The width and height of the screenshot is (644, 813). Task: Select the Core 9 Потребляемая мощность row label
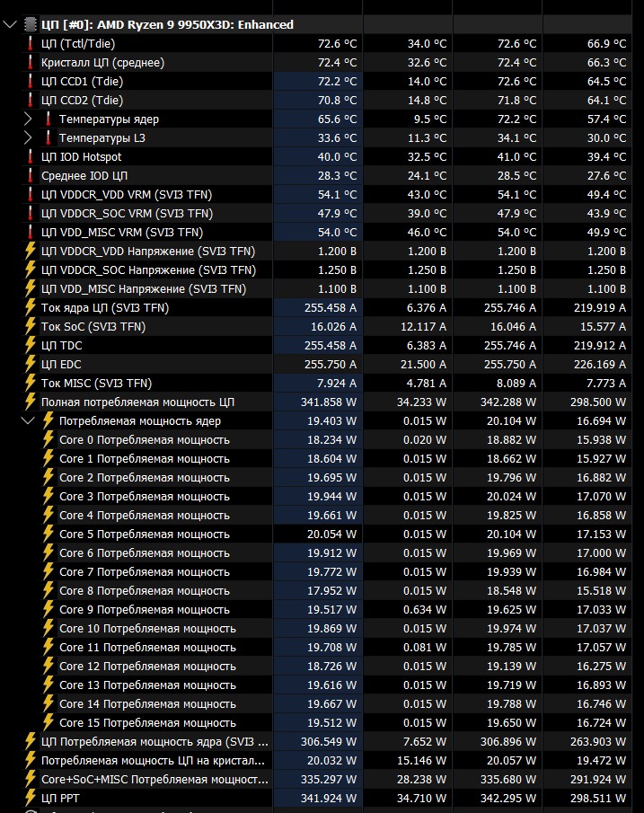point(145,610)
